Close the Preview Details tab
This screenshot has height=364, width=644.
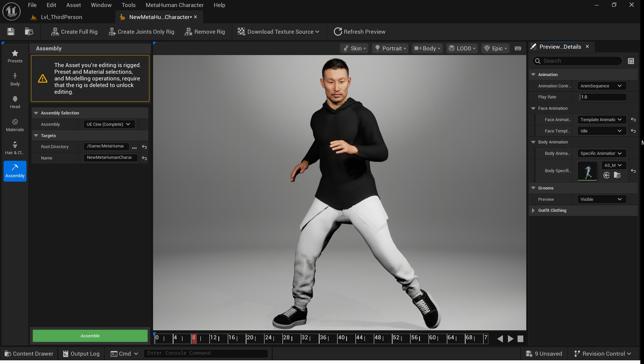[587, 47]
